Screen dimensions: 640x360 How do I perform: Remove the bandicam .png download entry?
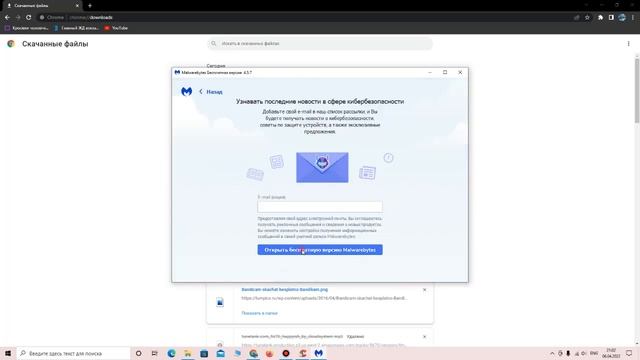[x=424, y=290]
